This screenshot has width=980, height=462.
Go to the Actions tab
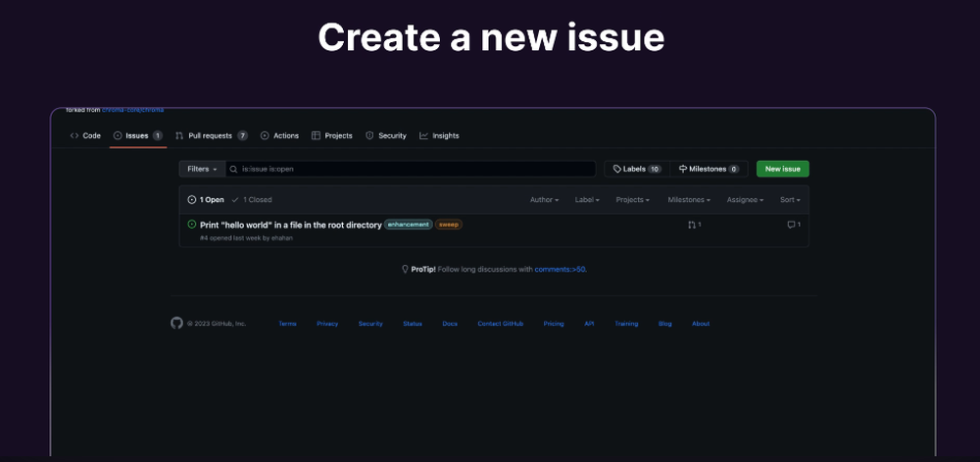click(279, 135)
